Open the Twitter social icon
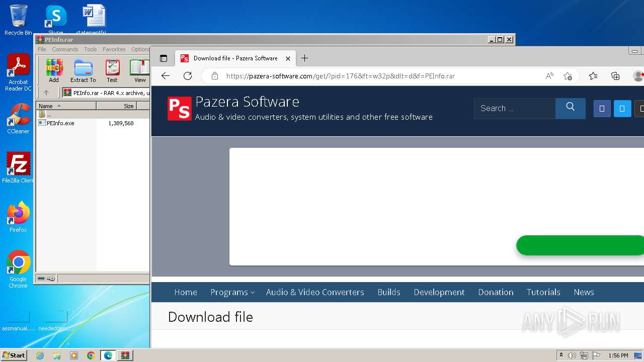 (x=622, y=109)
